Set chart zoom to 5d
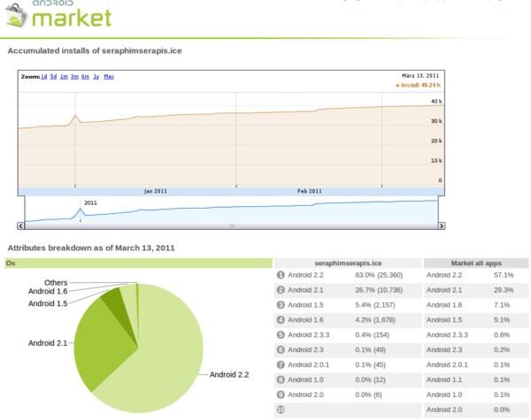 pyautogui.click(x=53, y=77)
